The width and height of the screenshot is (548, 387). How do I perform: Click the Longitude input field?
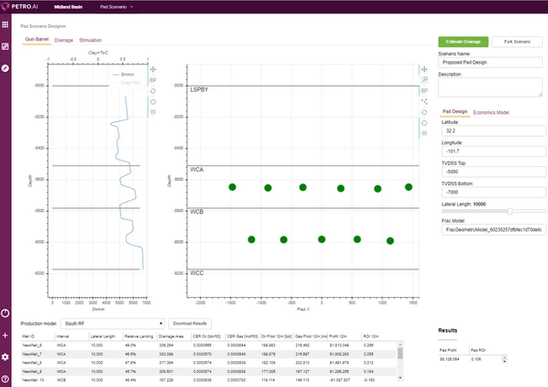(493, 151)
